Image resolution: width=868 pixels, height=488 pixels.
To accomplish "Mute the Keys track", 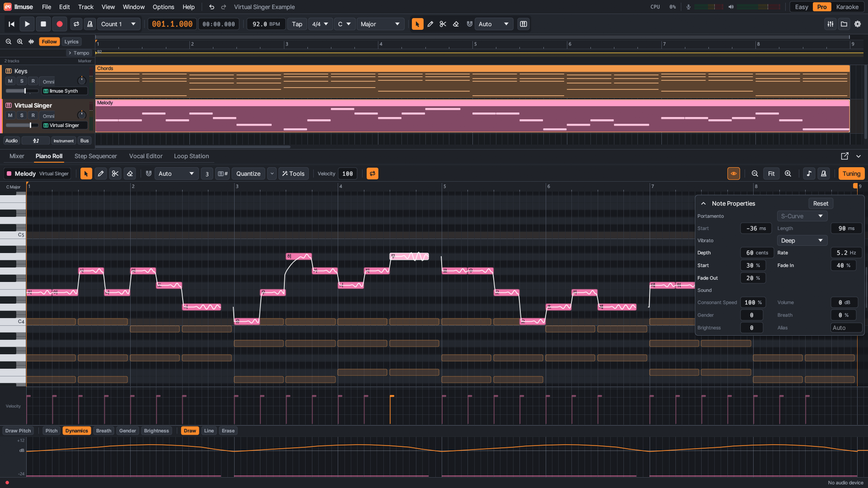I will [10, 81].
